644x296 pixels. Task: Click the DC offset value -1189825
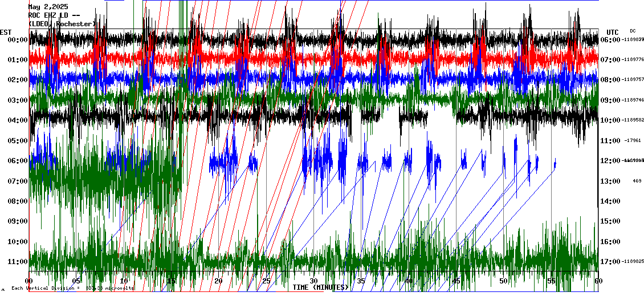pyautogui.click(x=633, y=262)
